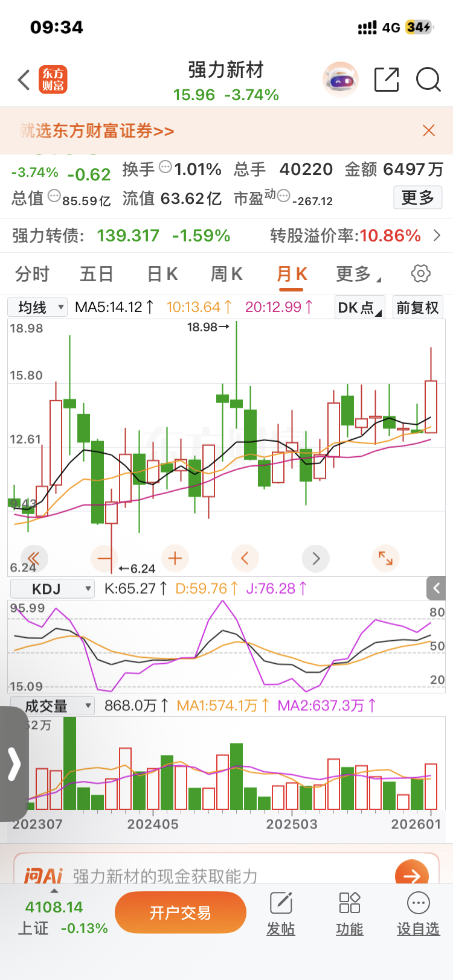Tap 强力新材的现金获取能力 AI question

coord(165,876)
